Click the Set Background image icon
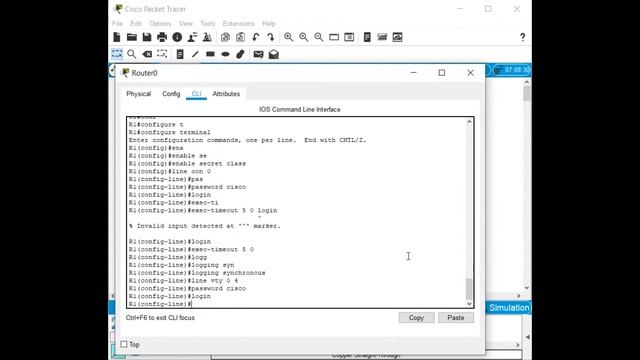 pyautogui.click(x=397, y=37)
